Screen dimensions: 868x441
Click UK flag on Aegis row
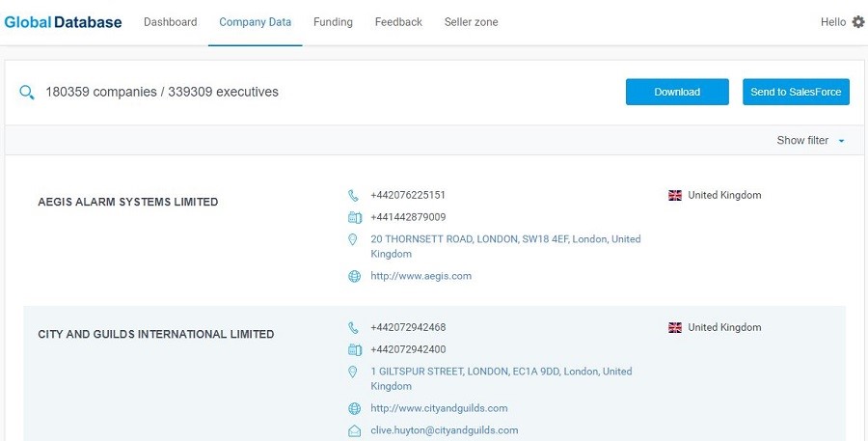[x=675, y=195]
